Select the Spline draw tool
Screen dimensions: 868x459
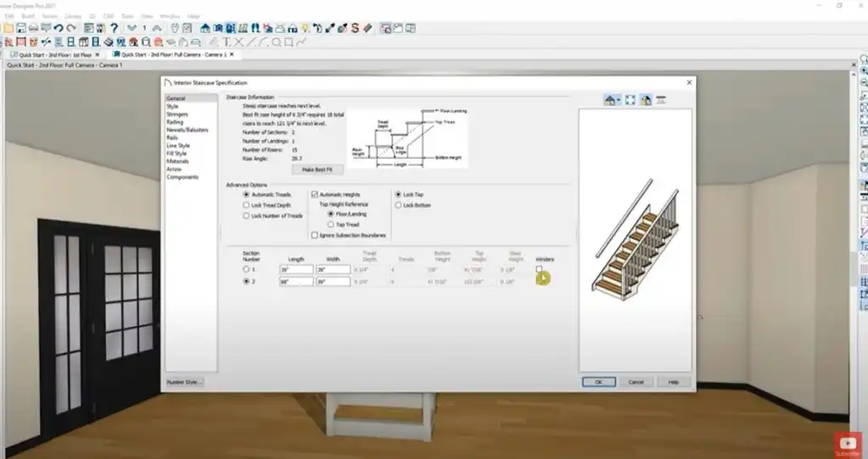(301, 42)
